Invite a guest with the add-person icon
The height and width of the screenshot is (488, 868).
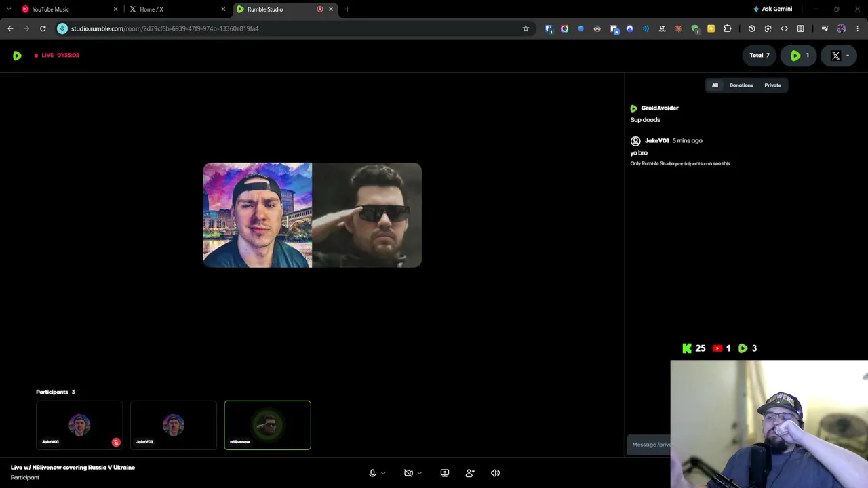tap(470, 473)
